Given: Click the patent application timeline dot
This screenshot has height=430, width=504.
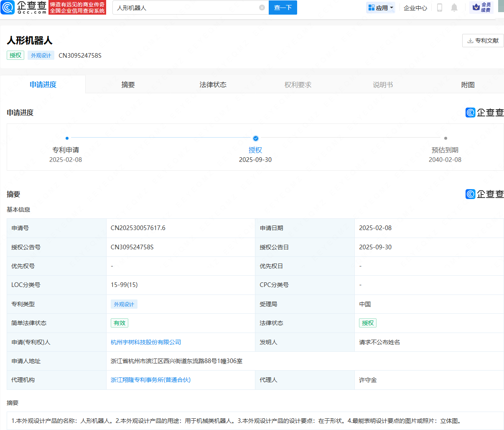Looking at the screenshot, I should pos(67,138).
